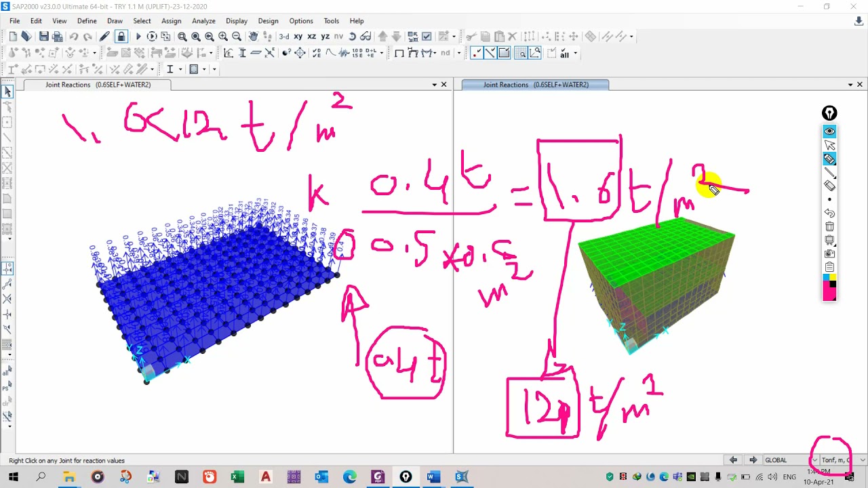The width and height of the screenshot is (868, 488).
Task: Switch to the xz elevation view
Action: pyautogui.click(x=311, y=36)
